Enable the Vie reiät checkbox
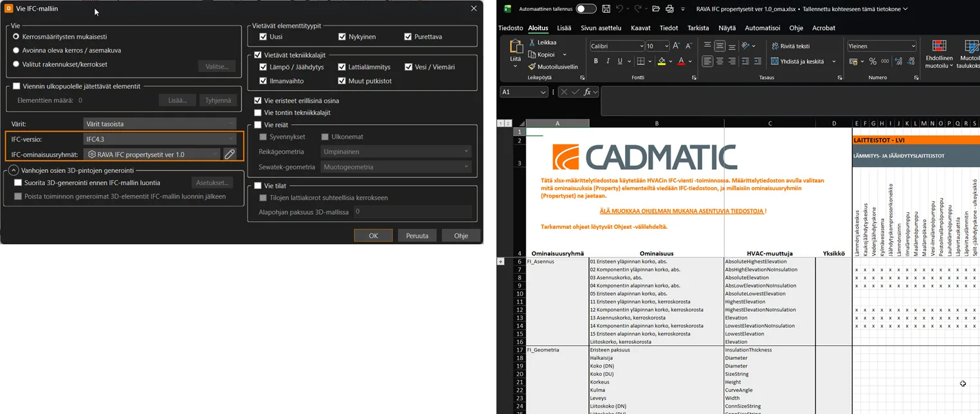980x414 pixels. click(x=258, y=125)
